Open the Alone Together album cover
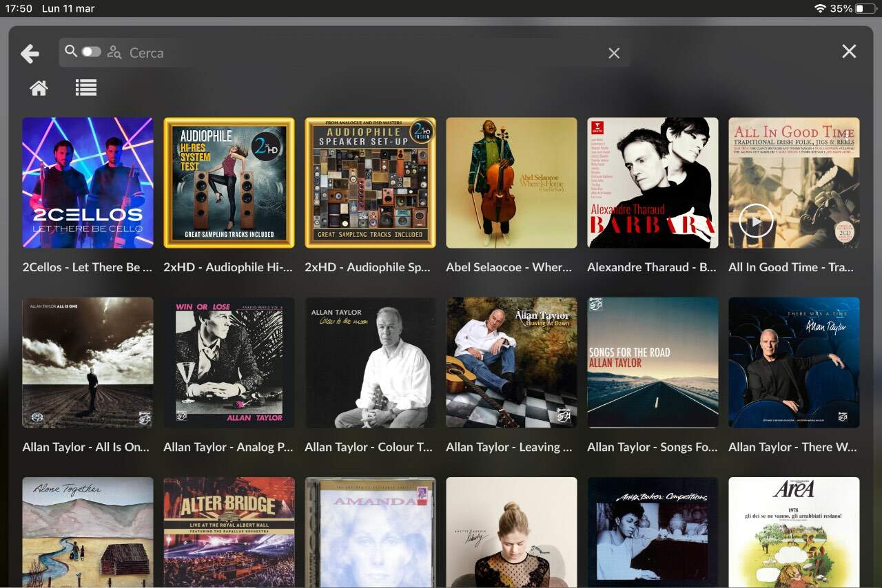882x588 pixels. 88,532
